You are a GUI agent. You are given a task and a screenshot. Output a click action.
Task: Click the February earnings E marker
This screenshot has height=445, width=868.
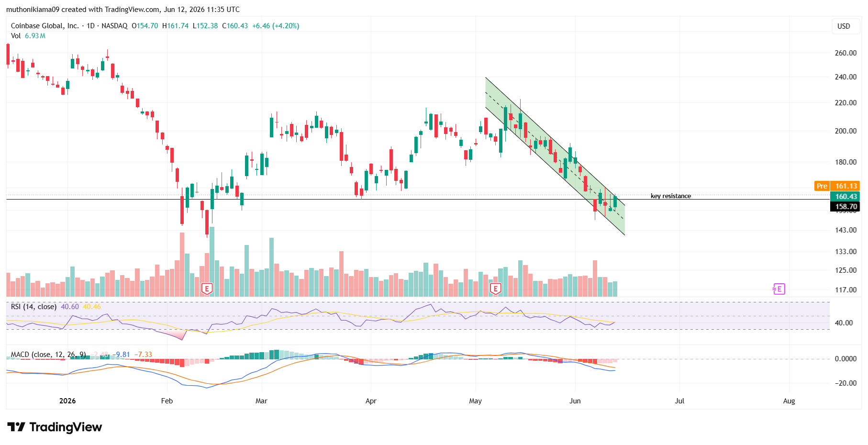coord(207,289)
